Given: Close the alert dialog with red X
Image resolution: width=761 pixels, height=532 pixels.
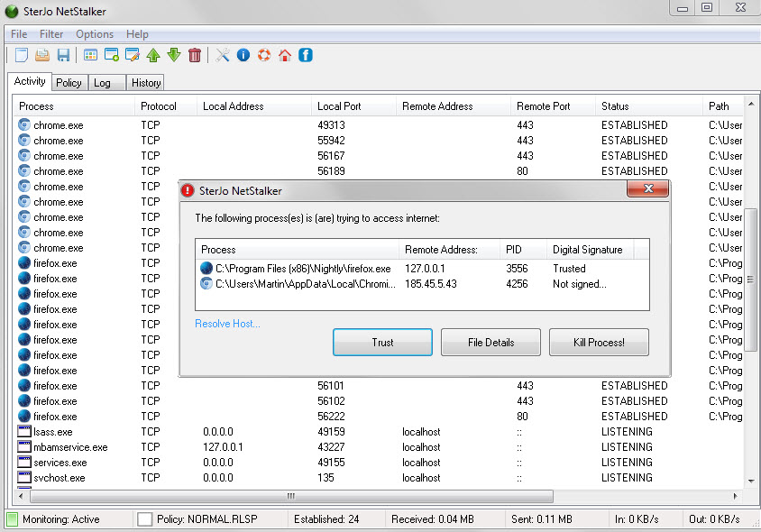Looking at the screenshot, I should (648, 188).
